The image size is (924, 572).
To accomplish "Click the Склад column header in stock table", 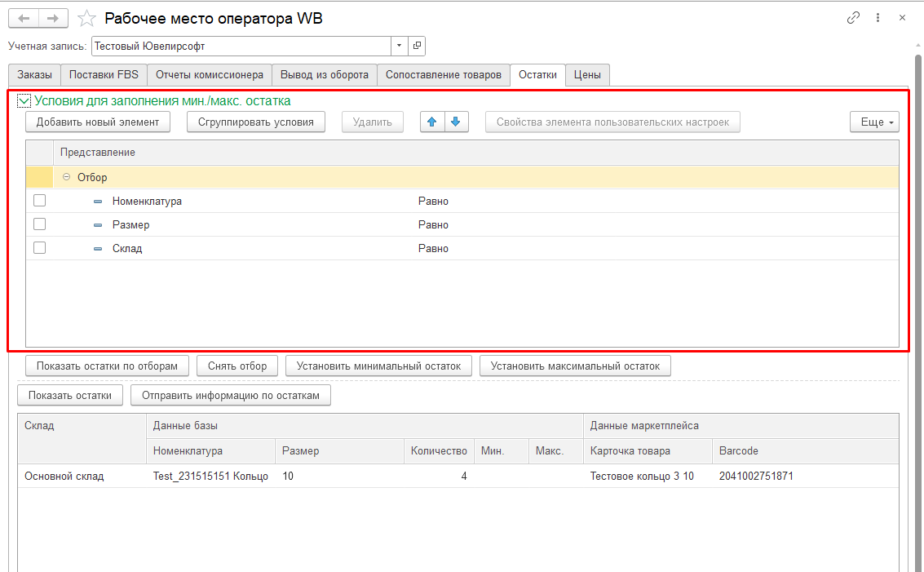I will point(82,438).
